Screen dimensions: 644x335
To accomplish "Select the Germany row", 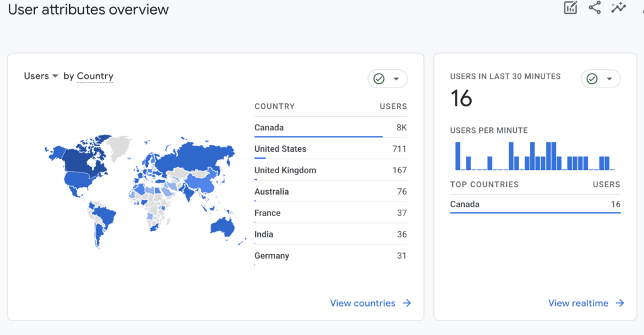I will tap(331, 256).
